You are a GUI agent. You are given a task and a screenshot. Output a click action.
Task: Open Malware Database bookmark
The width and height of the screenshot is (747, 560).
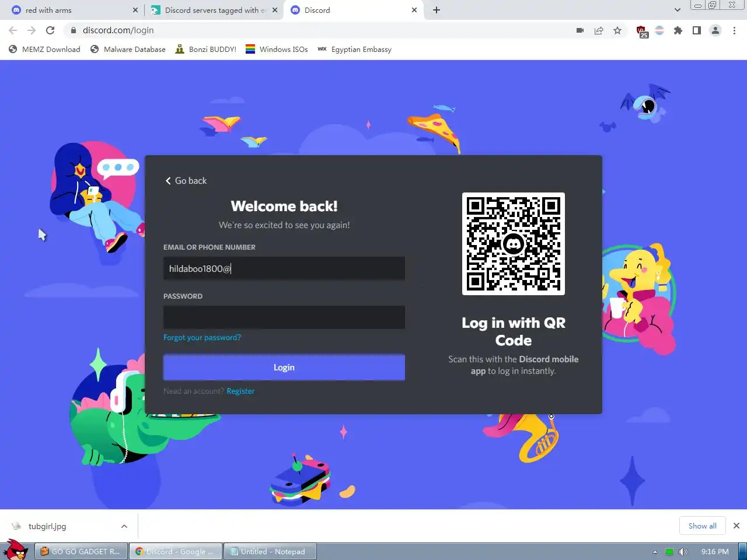[128, 50]
